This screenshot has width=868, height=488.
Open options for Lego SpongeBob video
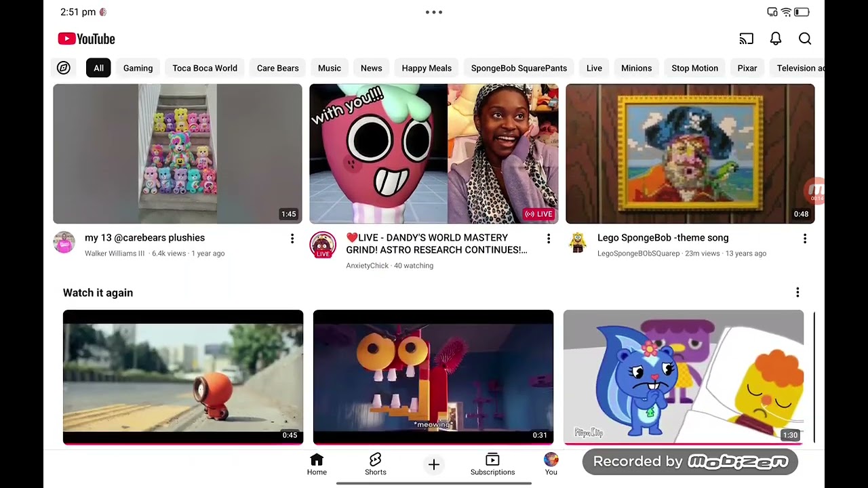click(x=805, y=239)
